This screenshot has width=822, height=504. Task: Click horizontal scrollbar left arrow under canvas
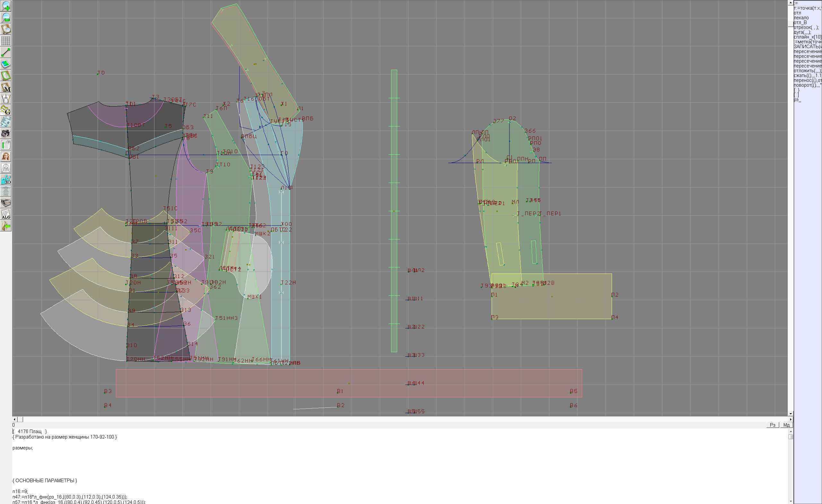(14, 419)
